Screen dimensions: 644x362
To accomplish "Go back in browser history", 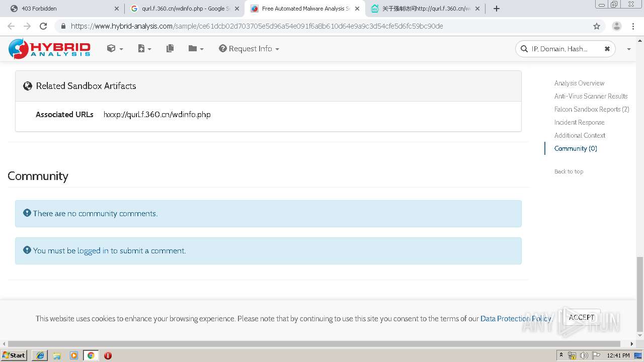I will click(x=11, y=26).
